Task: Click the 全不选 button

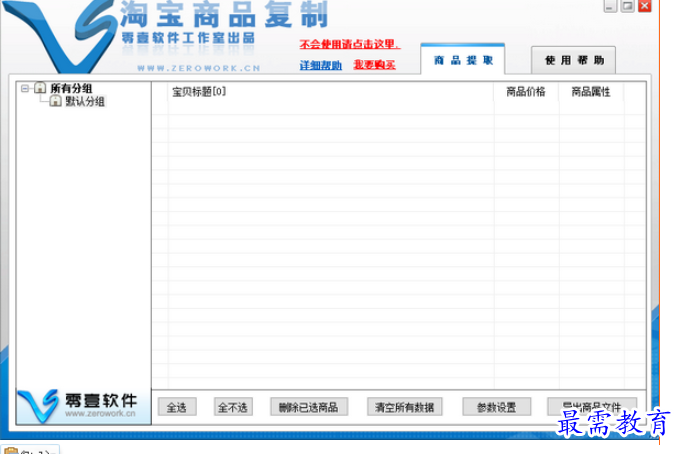Action: tap(233, 407)
